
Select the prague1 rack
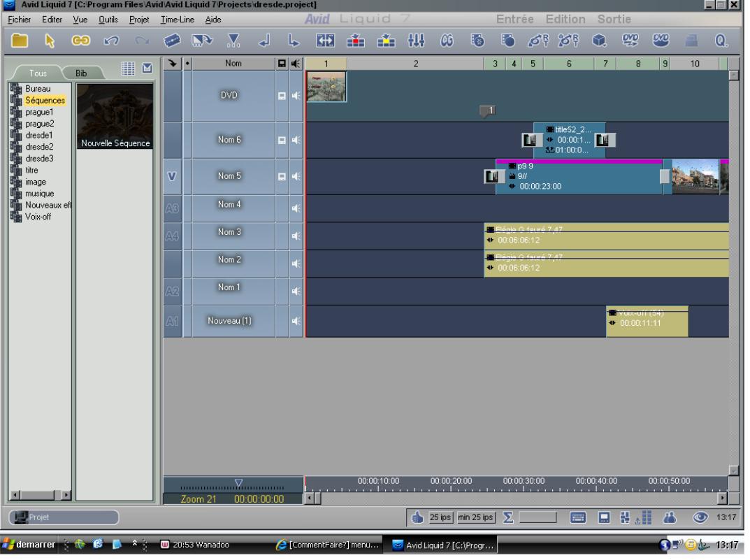39,112
